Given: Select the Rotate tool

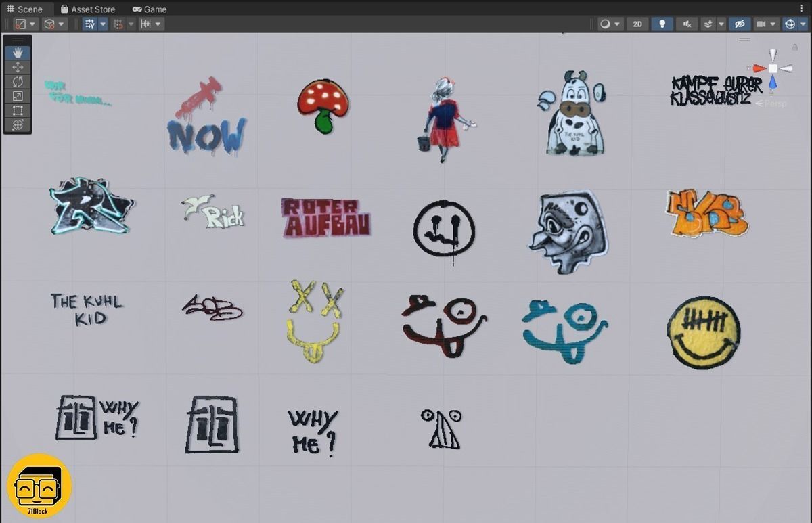Looking at the screenshot, I should (x=18, y=81).
